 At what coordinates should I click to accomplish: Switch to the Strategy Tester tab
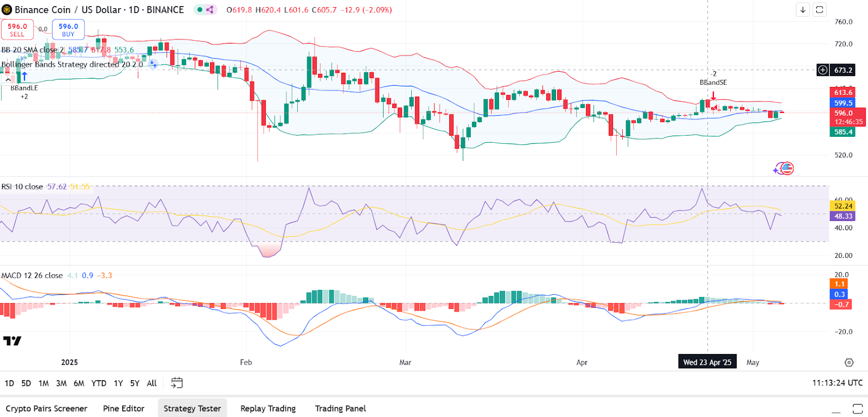pos(193,409)
